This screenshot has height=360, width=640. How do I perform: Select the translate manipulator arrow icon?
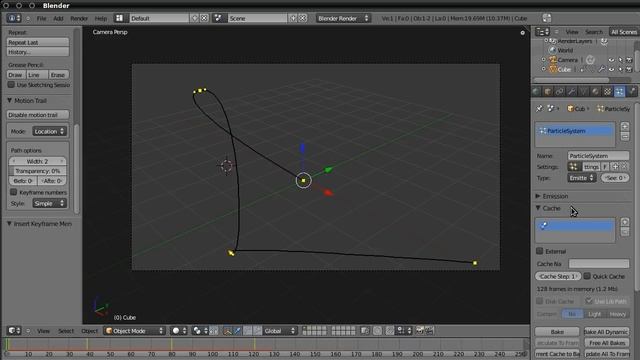coord(238,331)
